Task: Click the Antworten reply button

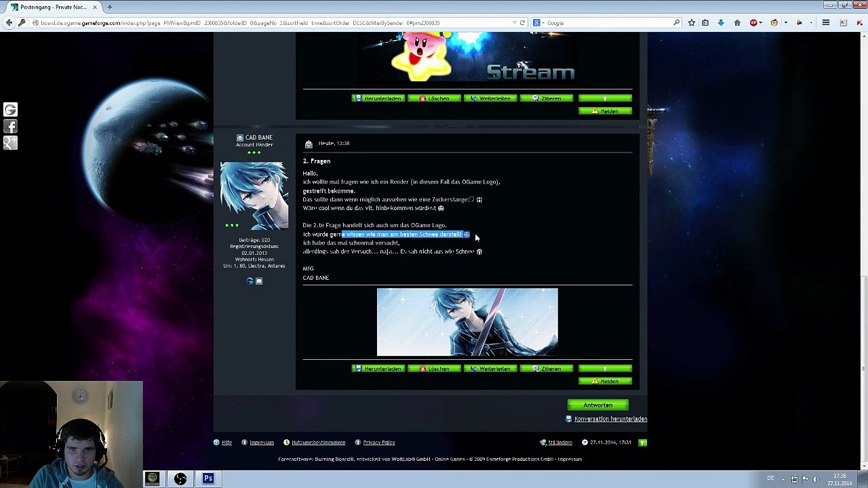Action: [x=597, y=405]
